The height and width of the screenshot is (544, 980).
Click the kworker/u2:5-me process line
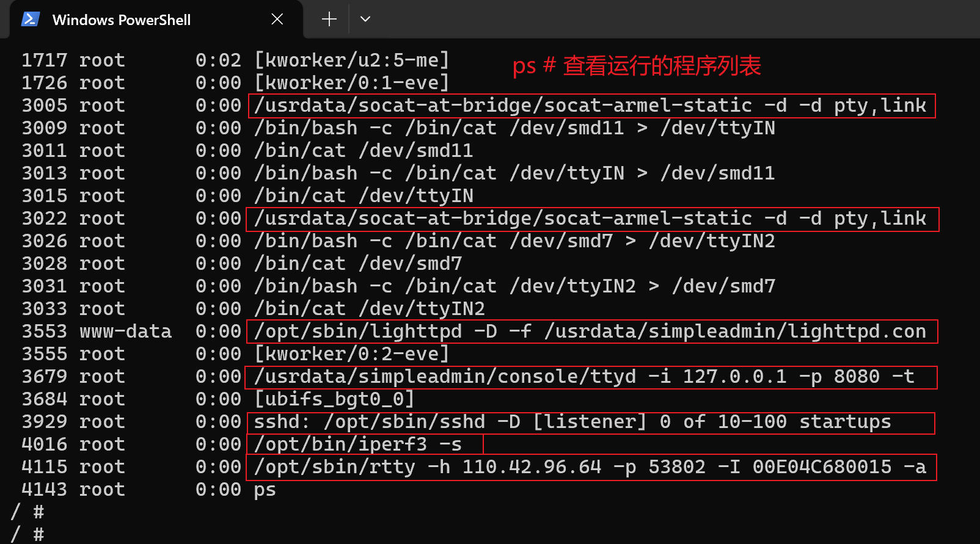point(235,60)
